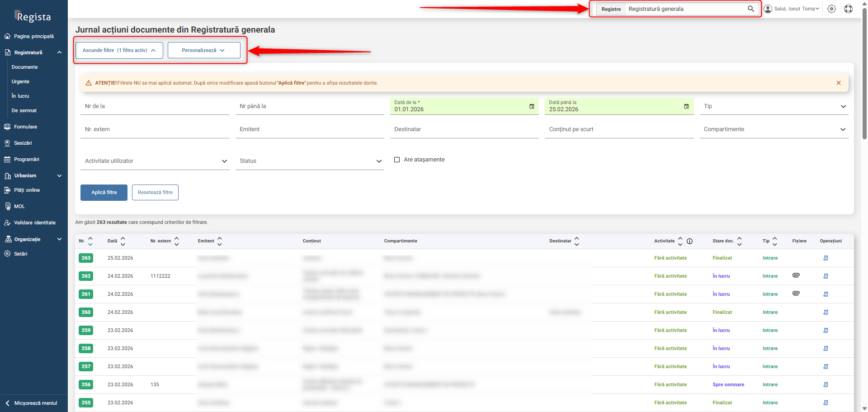View attachment icon for row 262
Screen dimensions: 868x412
(x=796, y=275)
